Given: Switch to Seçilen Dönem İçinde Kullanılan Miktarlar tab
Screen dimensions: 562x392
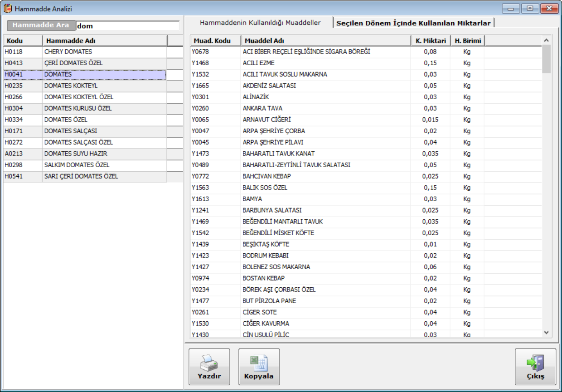Looking at the screenshot, I should pyautogui.click(x=413, y=23).
